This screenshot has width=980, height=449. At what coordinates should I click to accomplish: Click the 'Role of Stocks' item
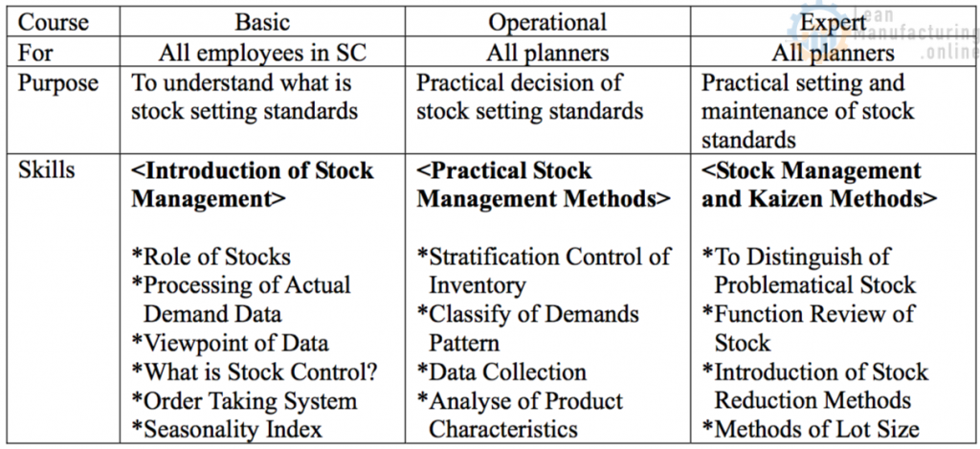[212, 257]
